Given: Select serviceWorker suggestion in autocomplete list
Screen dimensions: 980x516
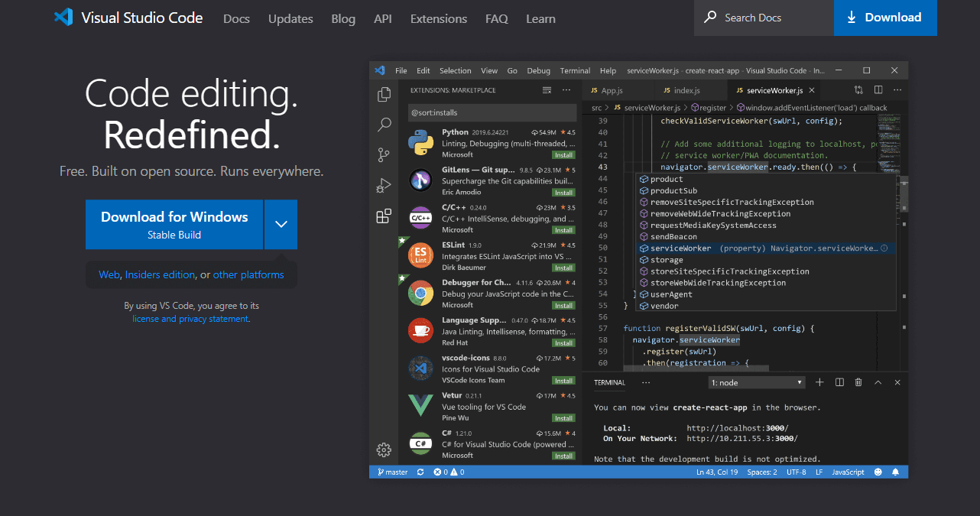Looking at the screenshot, I should 767,248.
